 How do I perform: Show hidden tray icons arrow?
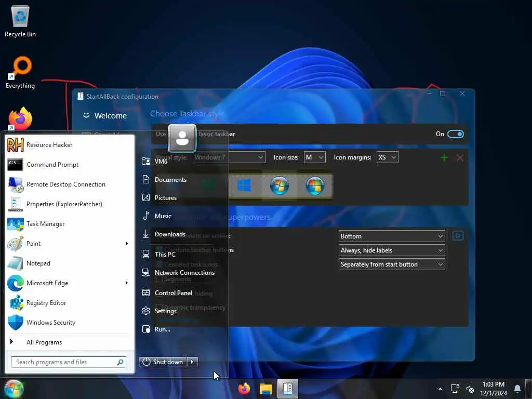pyautogui.click(x=440, y=389)
